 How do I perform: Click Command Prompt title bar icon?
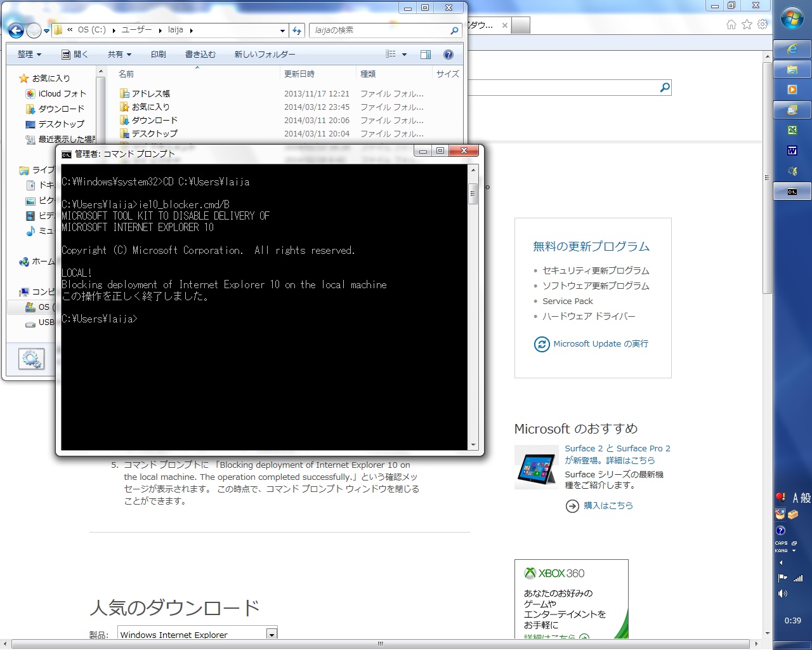[x=67, y=154]
